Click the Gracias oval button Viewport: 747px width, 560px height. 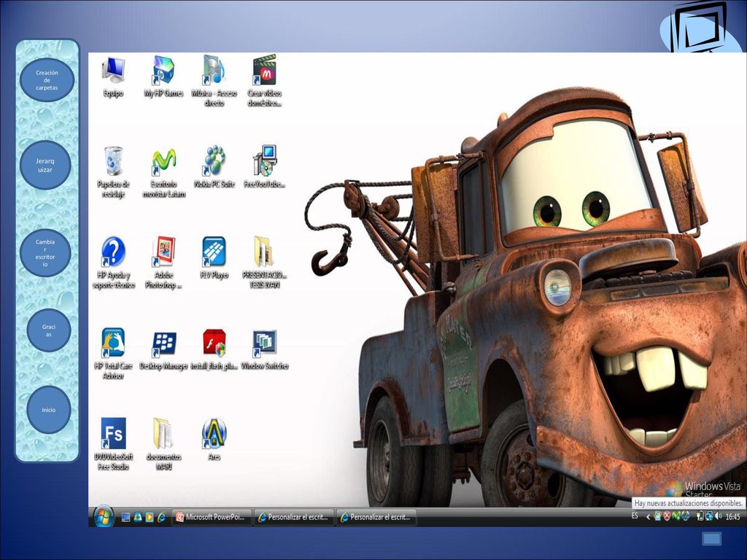coord(49,330)
